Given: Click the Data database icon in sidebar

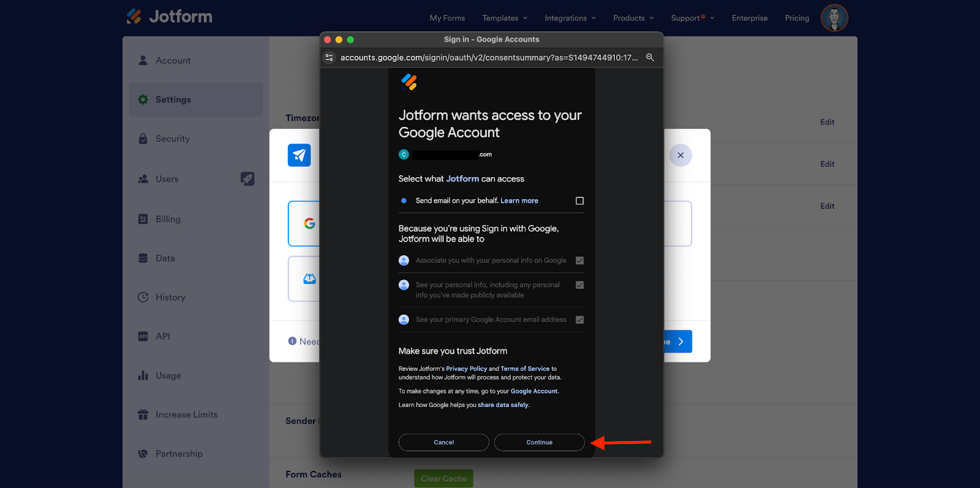Looking at the screenshot, I should coord(143,258).
